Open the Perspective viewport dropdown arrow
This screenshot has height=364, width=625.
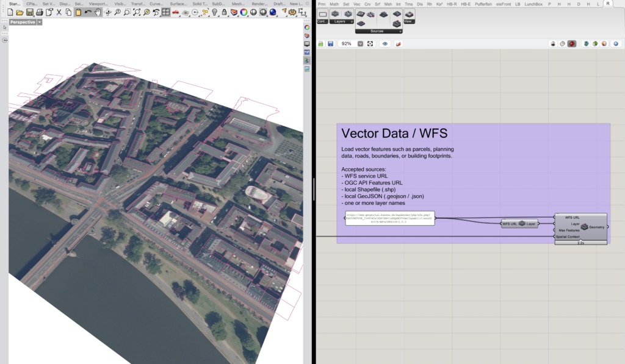pos(40,23)
